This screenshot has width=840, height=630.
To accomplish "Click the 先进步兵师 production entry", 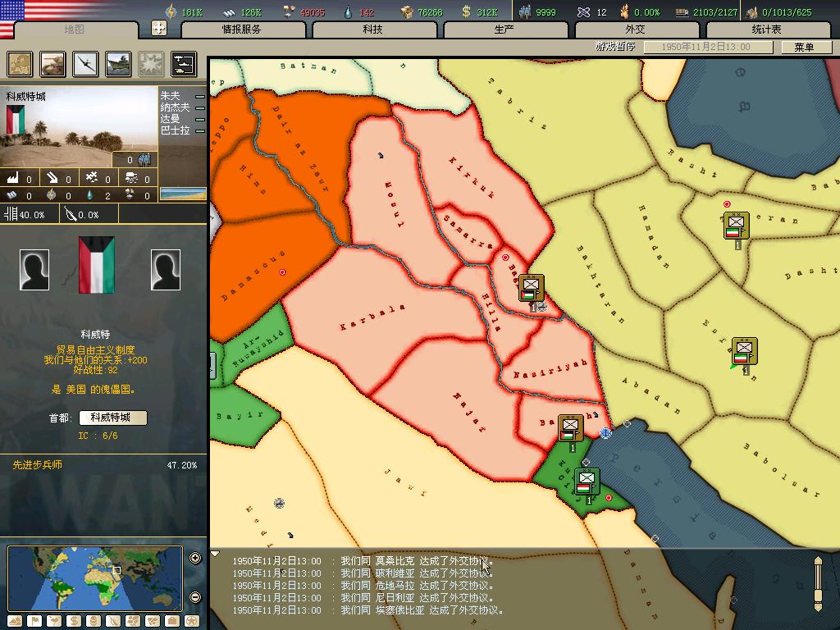I will click(105, 465).
